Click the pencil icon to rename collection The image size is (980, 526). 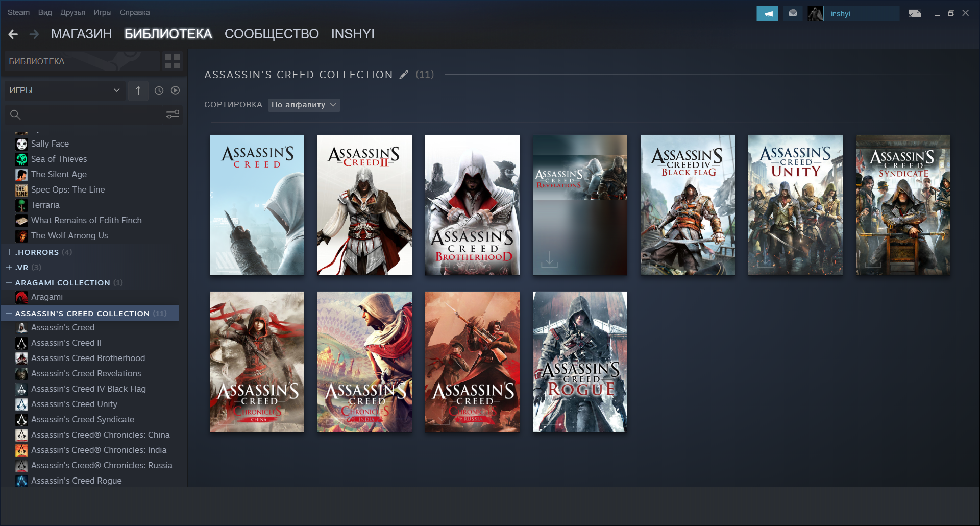tap(404, 75)
